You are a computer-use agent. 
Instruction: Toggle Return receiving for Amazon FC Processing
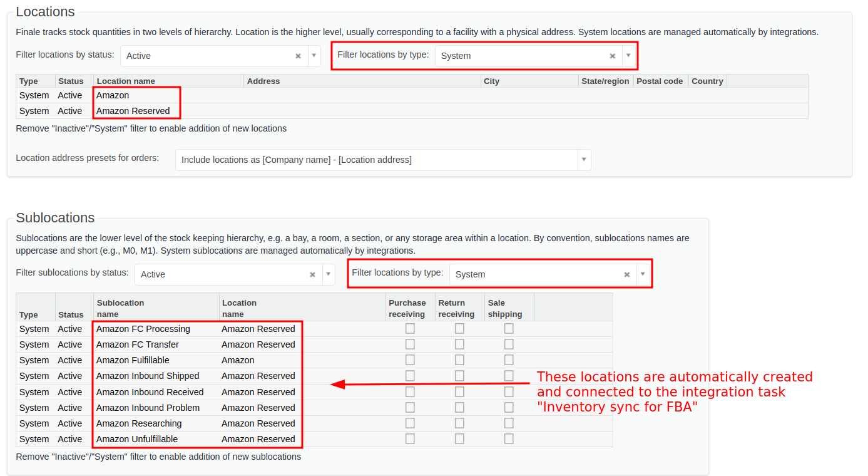[459, 328]
